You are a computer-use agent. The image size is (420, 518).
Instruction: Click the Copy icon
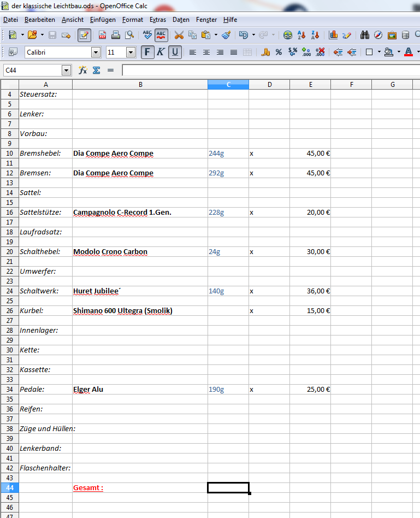point(192,34)
